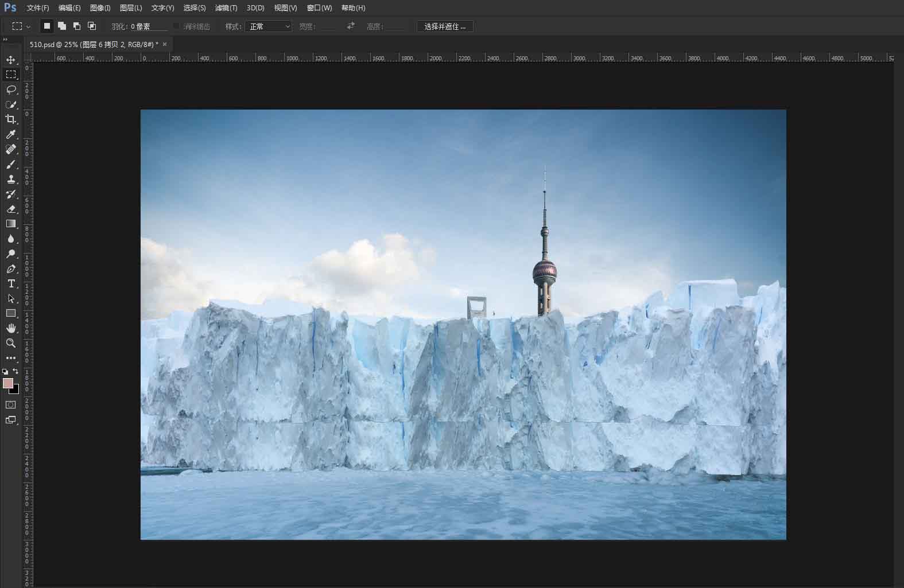The height and width of the screenshot is (588, 904).
Task: Click the 羽化 feather value field
Action: [x=149, y=26]
